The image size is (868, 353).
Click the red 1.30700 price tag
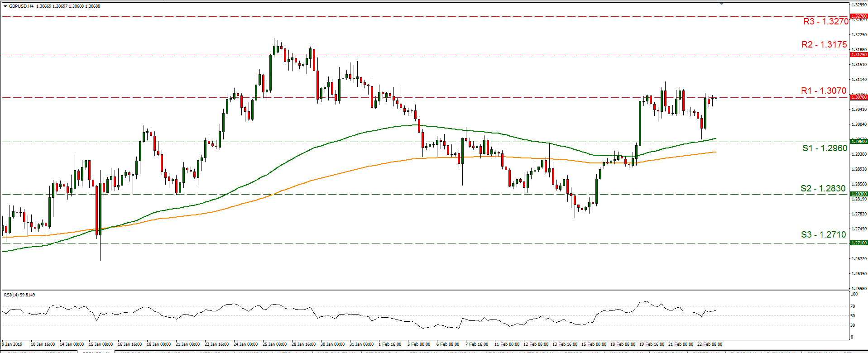pos(859,97)
